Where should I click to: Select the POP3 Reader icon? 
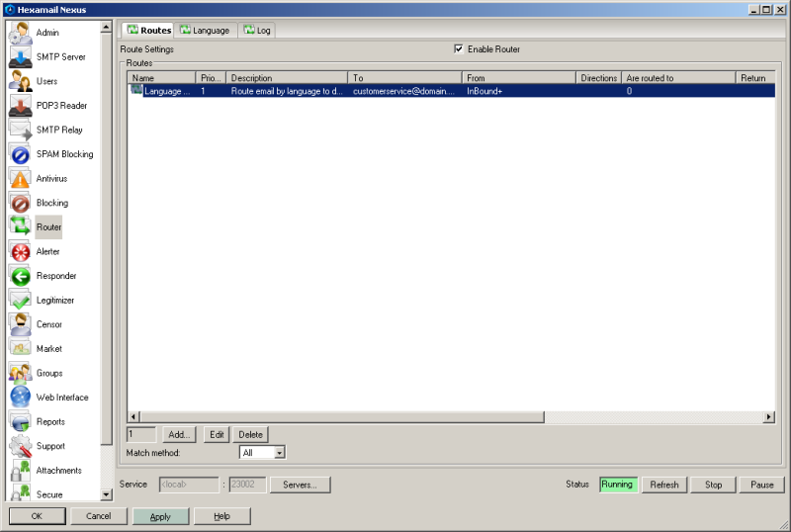click(x=21, y=106)
